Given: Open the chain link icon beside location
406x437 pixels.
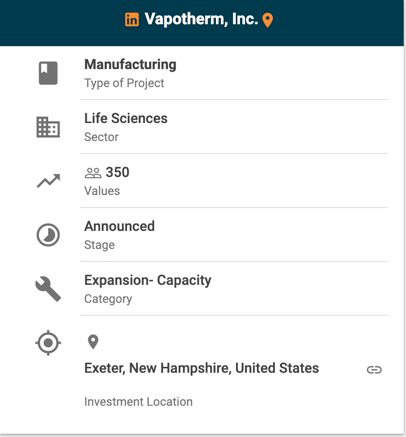Looking at the screenshot, I should click(x=374, y=370).
